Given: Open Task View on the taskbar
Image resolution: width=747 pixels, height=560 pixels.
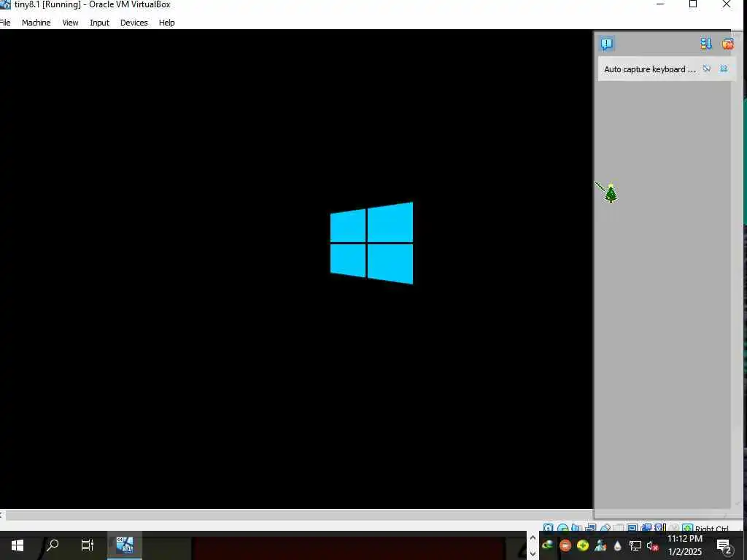Looking at the screenshot, I should [88, 545].
